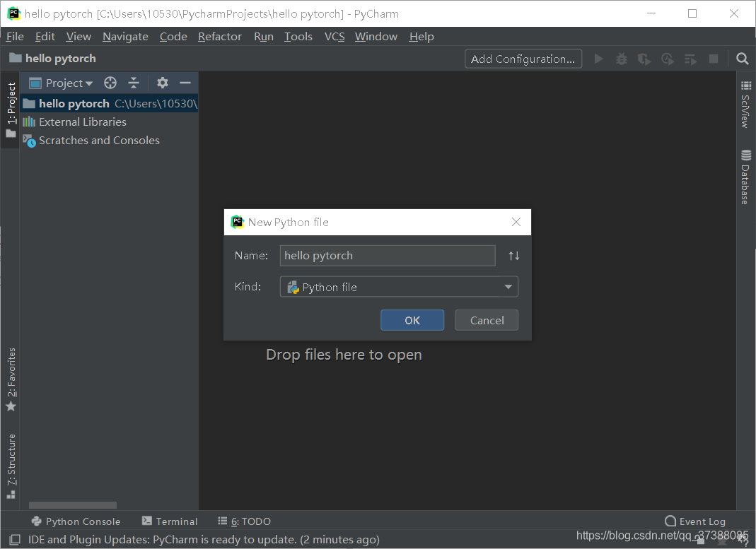Open Search Everywhere magnifier icon

click(743, 59)
